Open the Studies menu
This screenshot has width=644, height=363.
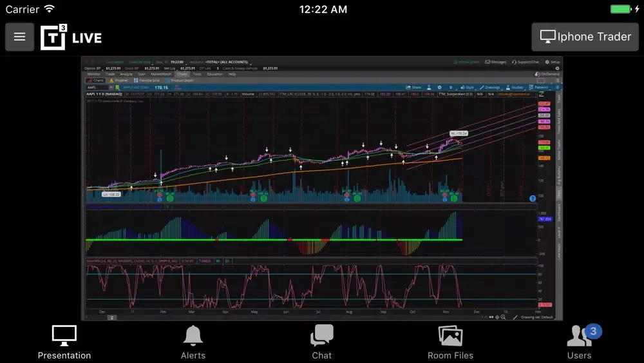pyautogui.click(x=514, y=88)
